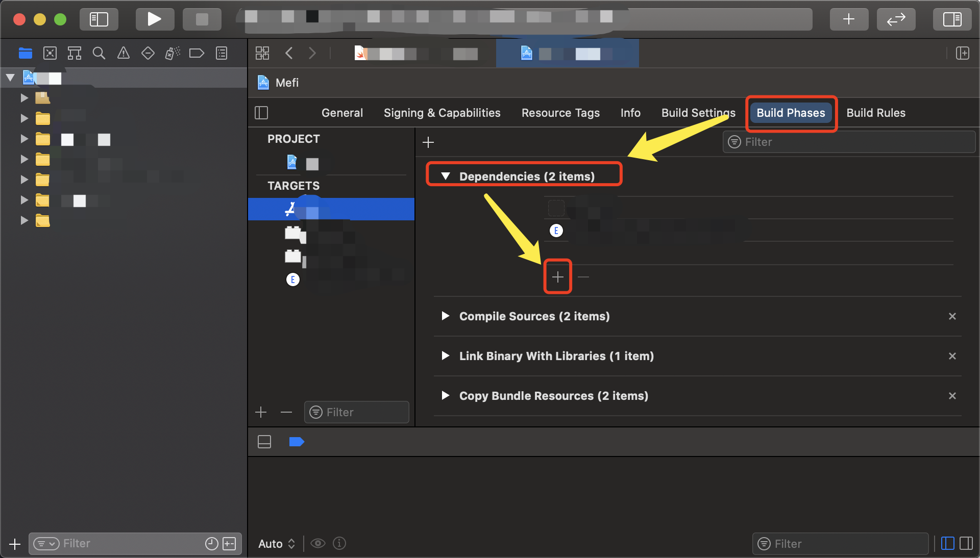The image size is (980, 558).
Task: Click the Run (play) button
Action: (x=155, y=19)
